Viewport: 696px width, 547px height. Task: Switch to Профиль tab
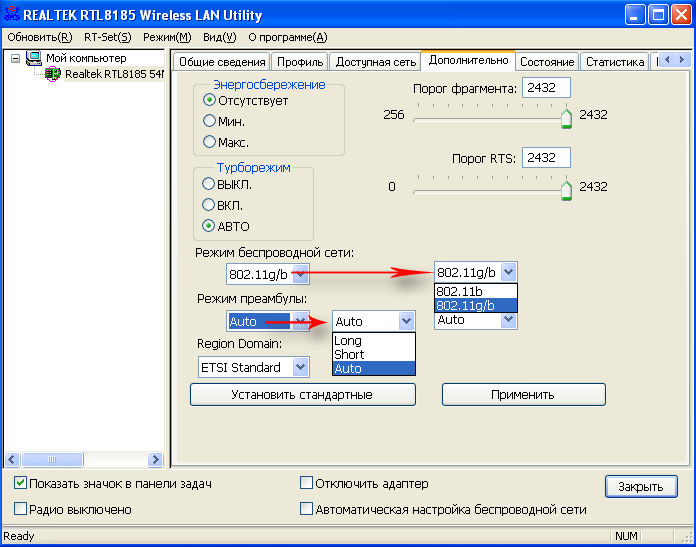click(x=300, y=62)
